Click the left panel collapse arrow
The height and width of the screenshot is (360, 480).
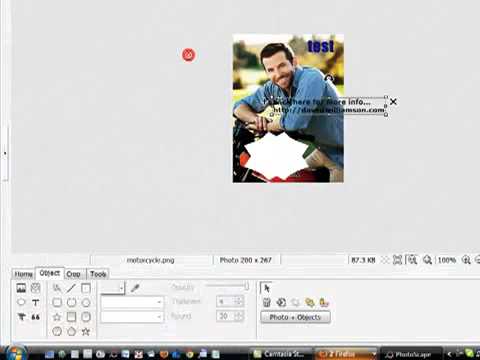point(5,153)
